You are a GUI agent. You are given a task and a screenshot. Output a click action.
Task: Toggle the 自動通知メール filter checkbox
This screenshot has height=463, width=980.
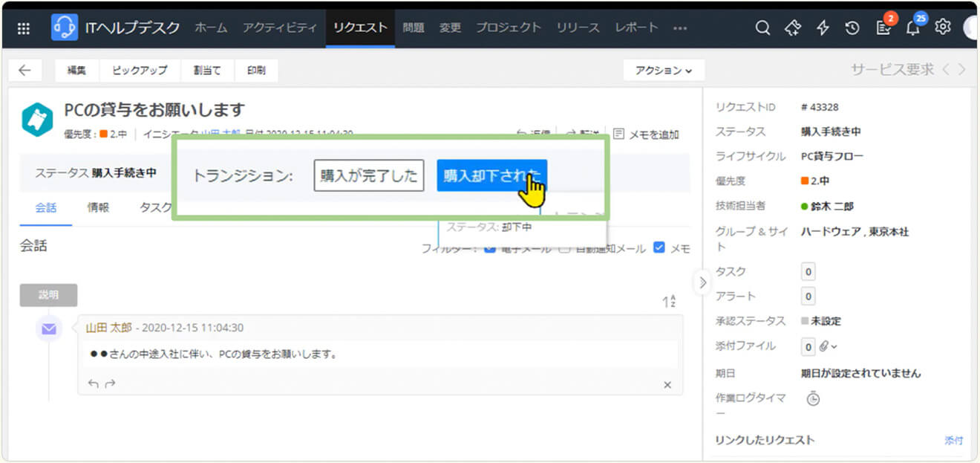tap(564, 249)
